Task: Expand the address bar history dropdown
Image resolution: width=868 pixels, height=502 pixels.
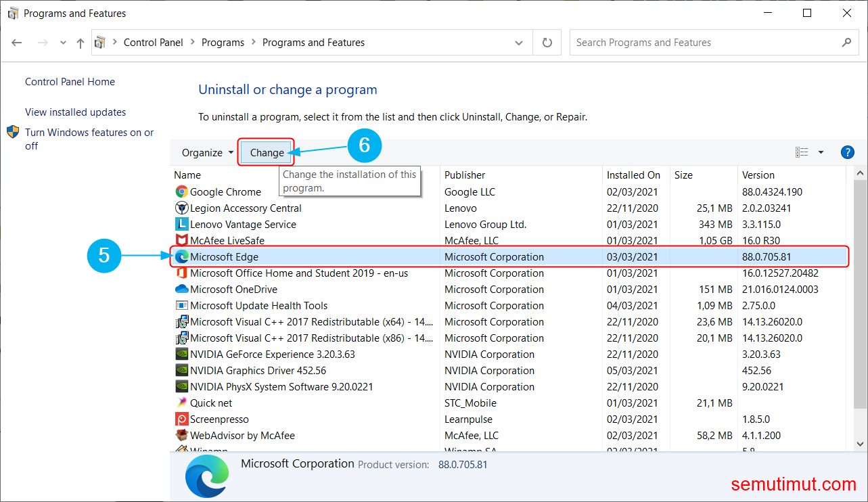Action: [519, 43]
